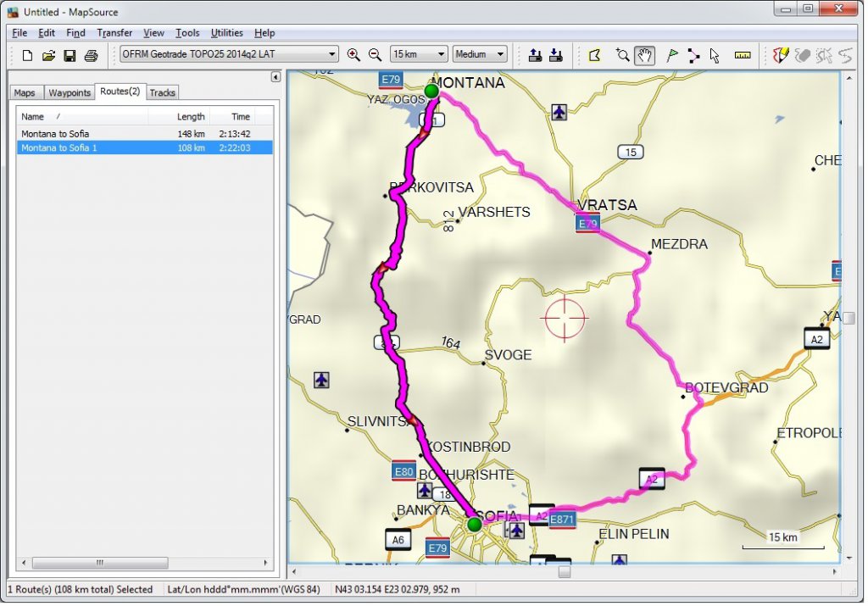Sort routes by the Length column header
This screenshot has width=868, height=606.
(180, 117)
